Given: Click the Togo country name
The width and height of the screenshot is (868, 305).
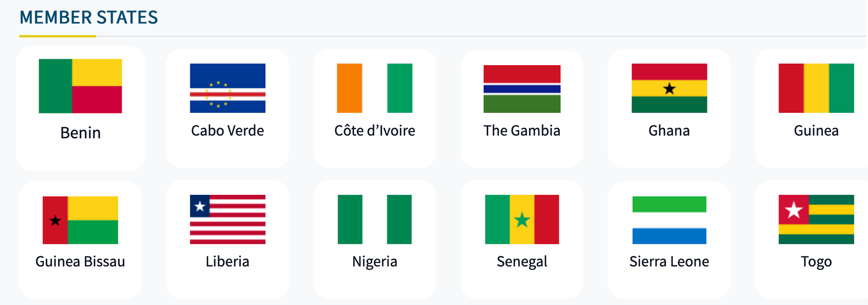Looking at the screenshot, I should 816,262.
